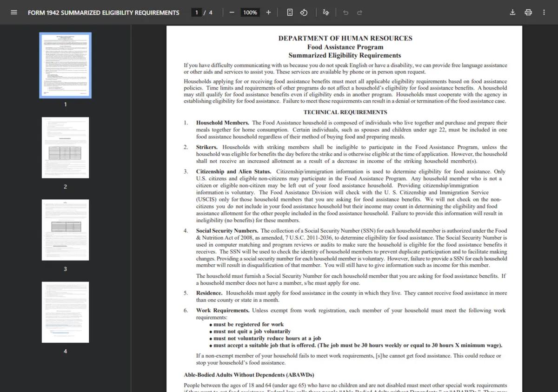Click the redo arrow icon
Image resolution: width=558 pixels, height=392 pixels.
click(x=359, y=13)
